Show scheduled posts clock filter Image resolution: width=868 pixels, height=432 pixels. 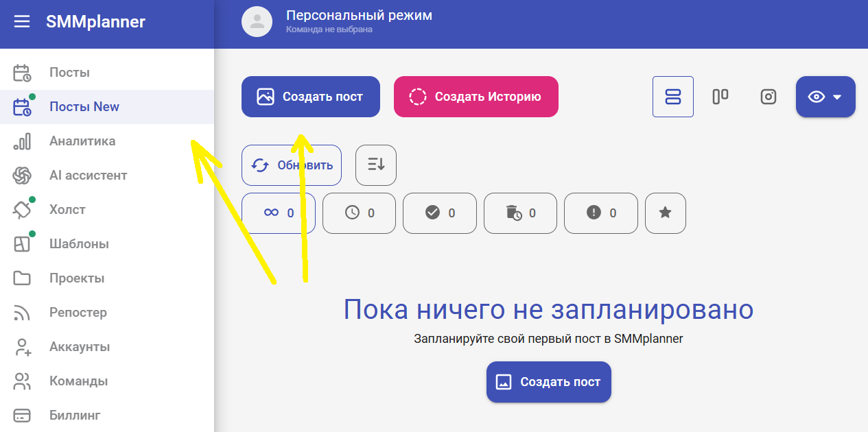click(359, 213)
